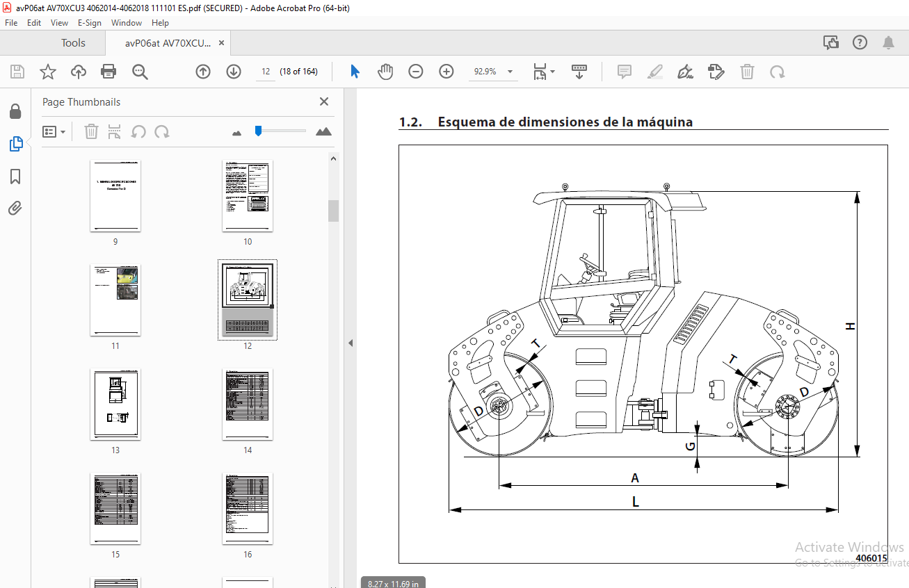Viewport: 909px width, 588px height.
Task: Open the zoom level 92.9% dropdown
Action: [x=510, y=72]
